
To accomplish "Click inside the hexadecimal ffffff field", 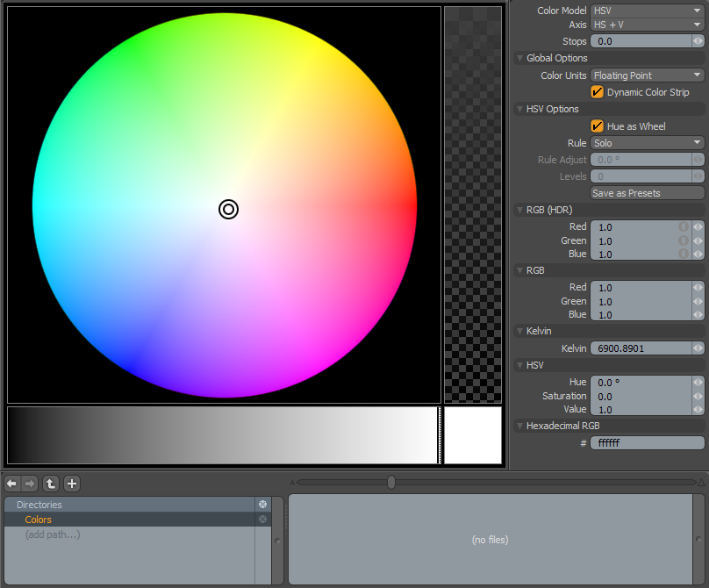I will (647, 442).
